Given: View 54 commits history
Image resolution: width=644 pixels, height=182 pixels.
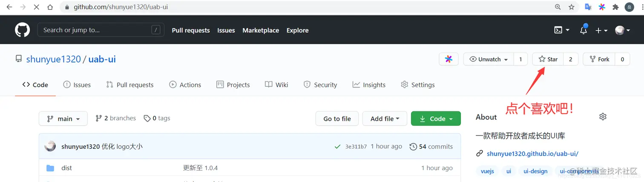Looking at the screenshot, I should 431,146.
